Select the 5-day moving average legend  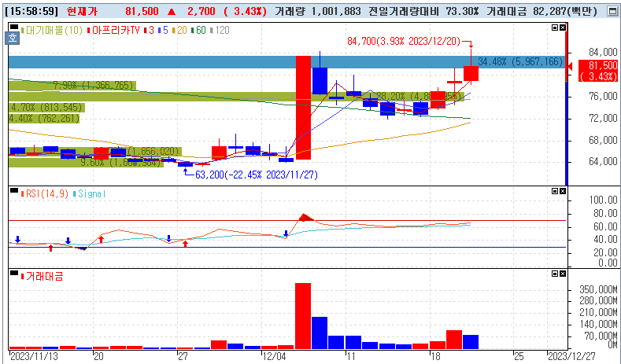click(x=163, y=30)
